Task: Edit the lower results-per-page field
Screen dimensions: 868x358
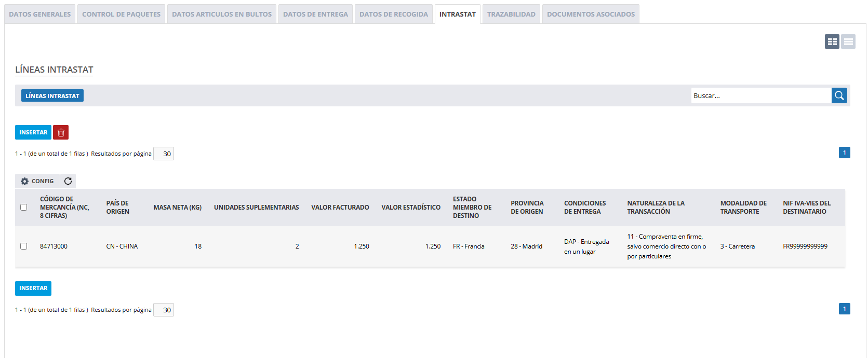Action: [x=164, y=310]
